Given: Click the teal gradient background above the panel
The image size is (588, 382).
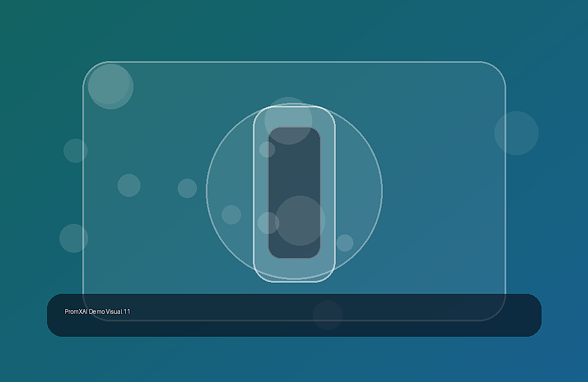Looking at the screenshot, I should pos(294,30).
